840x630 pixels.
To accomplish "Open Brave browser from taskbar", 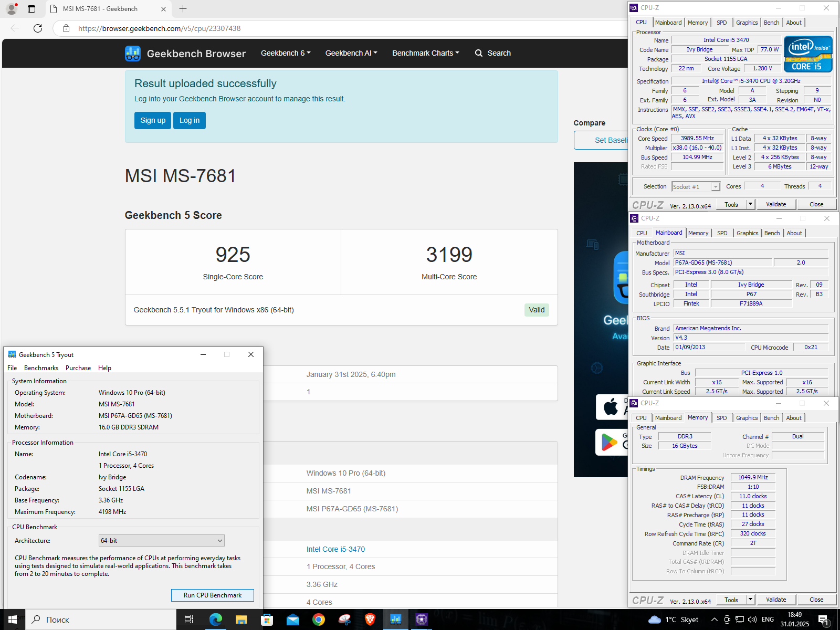I will pyautogui.click(x=370, y=619).
